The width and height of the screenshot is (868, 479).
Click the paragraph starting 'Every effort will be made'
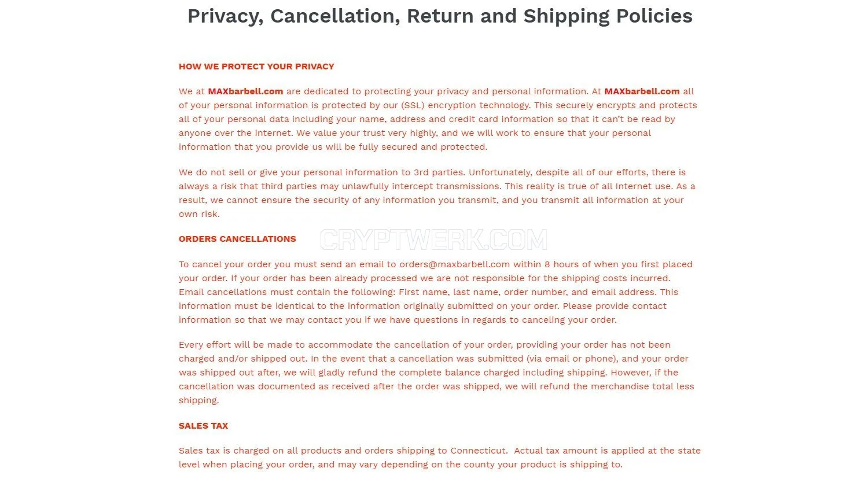pyautogui.click(x=436, y=373)
